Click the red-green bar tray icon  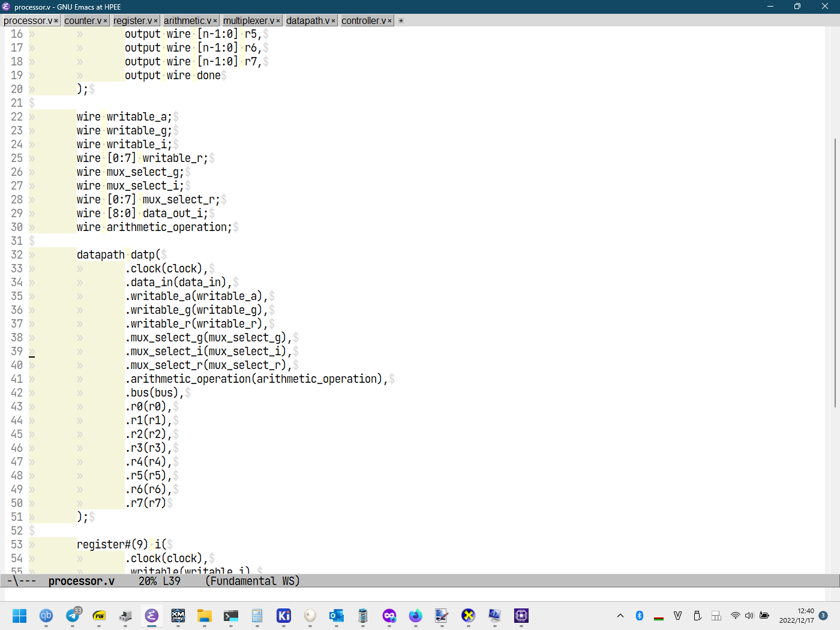pos(659,617)
